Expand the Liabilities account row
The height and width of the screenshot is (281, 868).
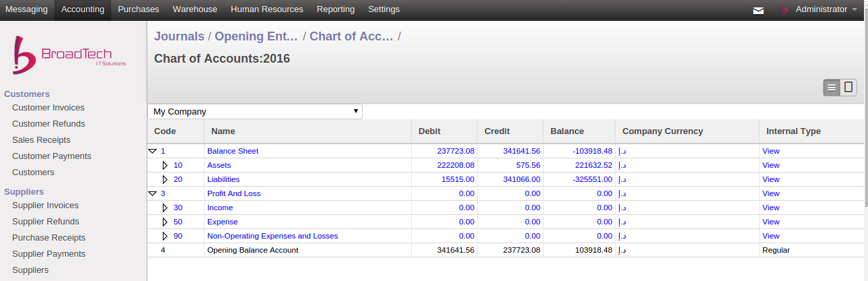[165, 179]
